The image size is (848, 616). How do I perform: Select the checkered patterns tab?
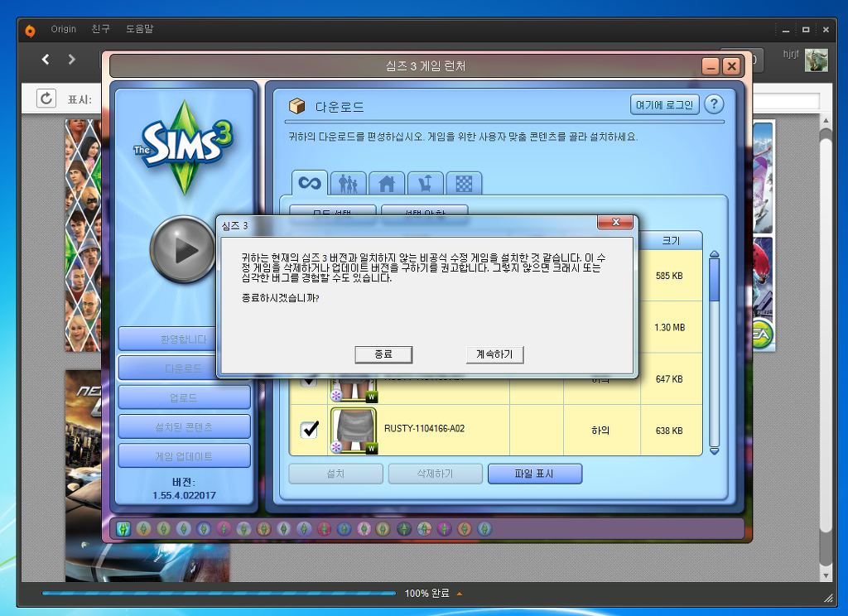point(464,184)
